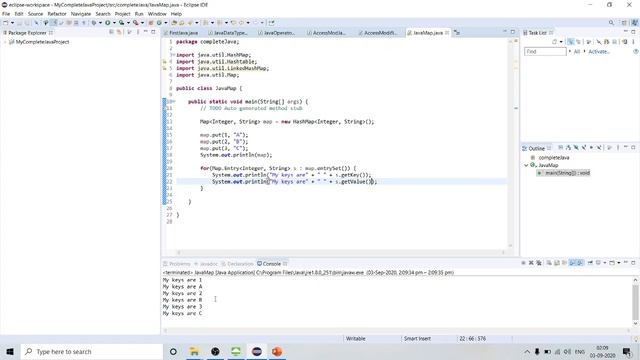Click the Console vertical scrollbar

point(635,302)
